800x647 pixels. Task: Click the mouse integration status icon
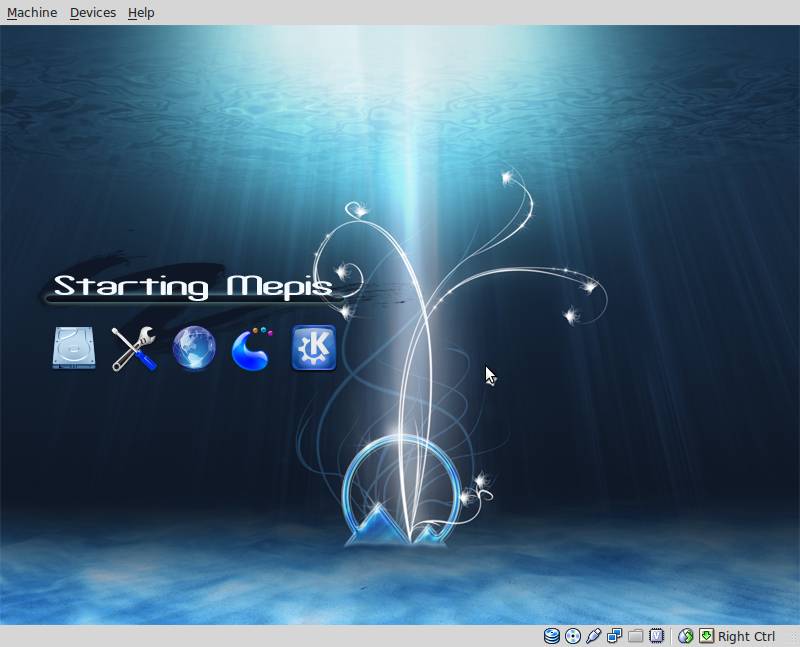tap(686, 636)
